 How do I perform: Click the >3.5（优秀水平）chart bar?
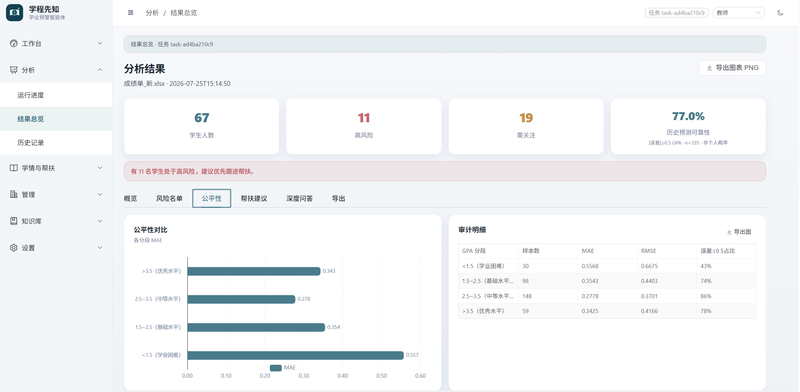tap(254, 271)
